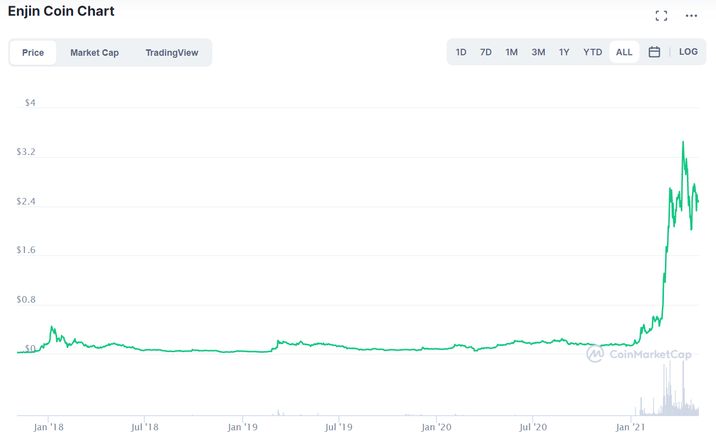716x440 pixels.
Task: Select the 7D time range
Action: coord(486,52)
